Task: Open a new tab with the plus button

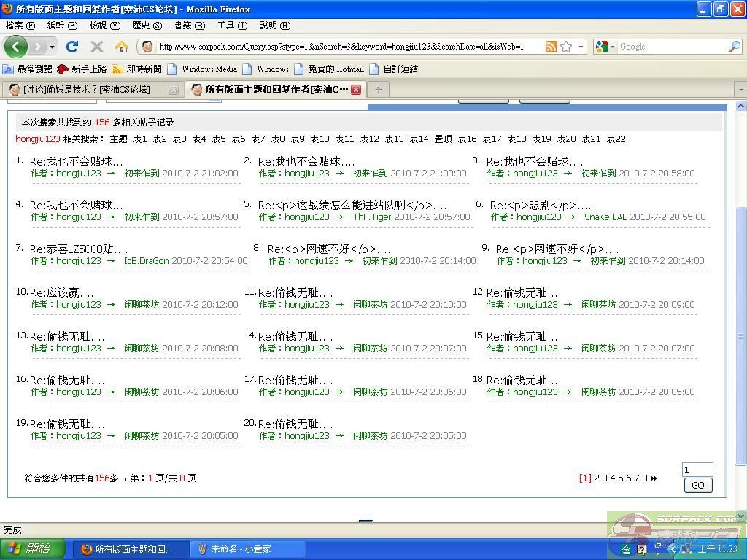Action: 378,90
